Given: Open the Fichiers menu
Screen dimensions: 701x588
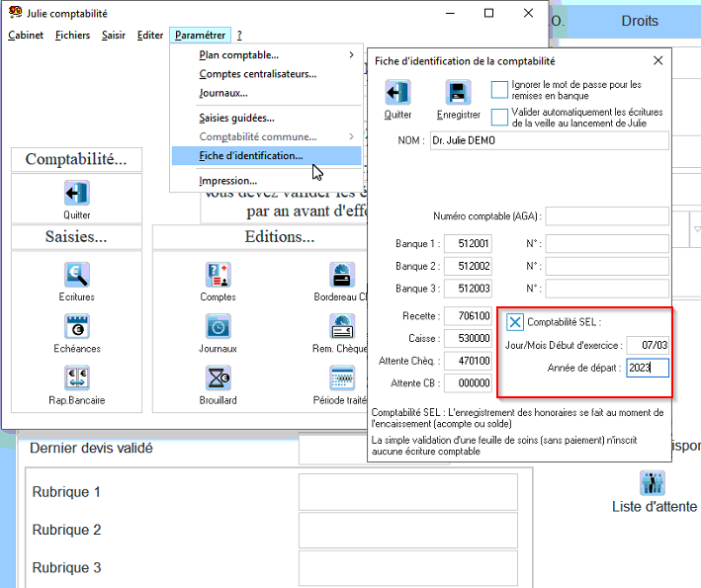Looking at the screenshot, I should point(72,35).
